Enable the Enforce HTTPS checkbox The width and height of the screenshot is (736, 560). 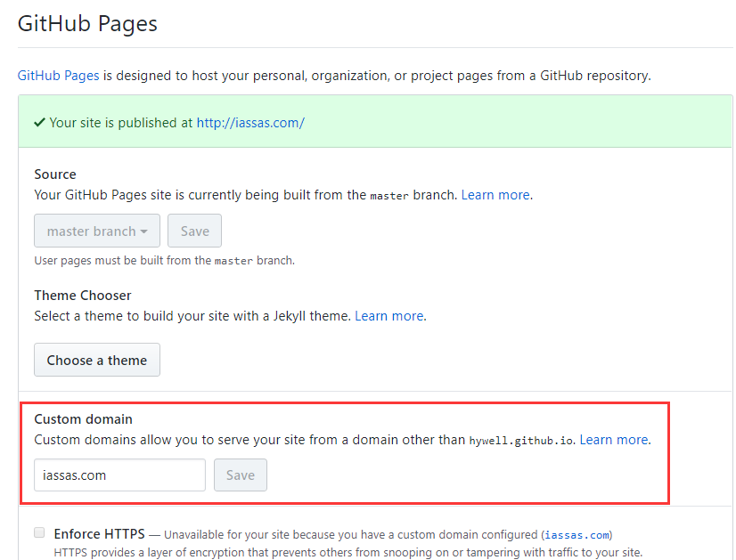pos(39,532)
